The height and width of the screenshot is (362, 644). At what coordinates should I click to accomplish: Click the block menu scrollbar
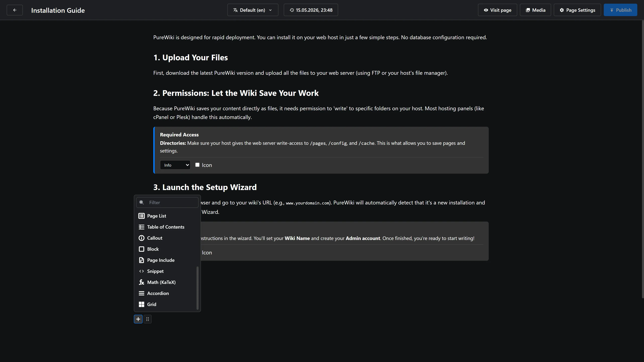198,288
